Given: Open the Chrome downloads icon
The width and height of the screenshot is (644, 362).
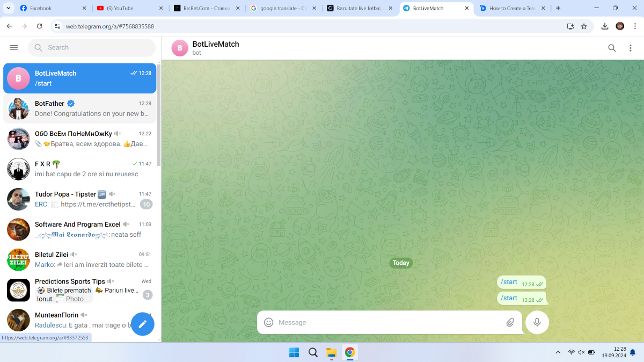Looking at the screenshot, I should pos(605,26).
